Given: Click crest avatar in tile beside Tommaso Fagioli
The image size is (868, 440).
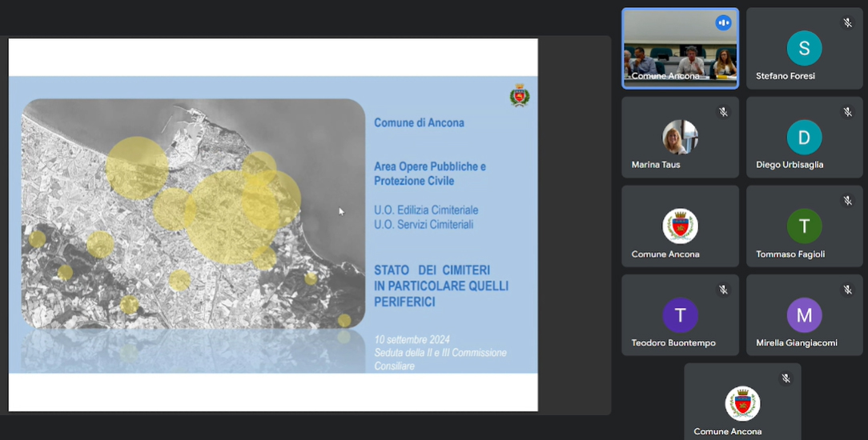Looking at the screenshot, I should pyautogui.click(x=680, y=226).
